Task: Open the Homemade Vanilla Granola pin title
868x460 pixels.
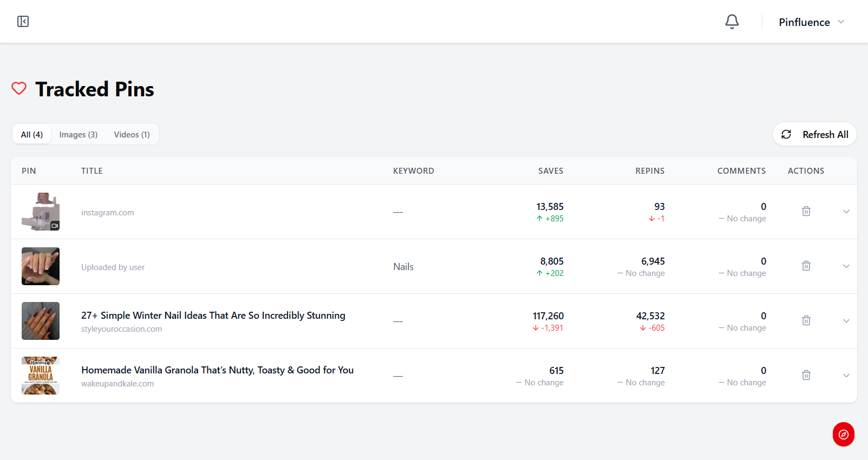Action: [217, 370]
